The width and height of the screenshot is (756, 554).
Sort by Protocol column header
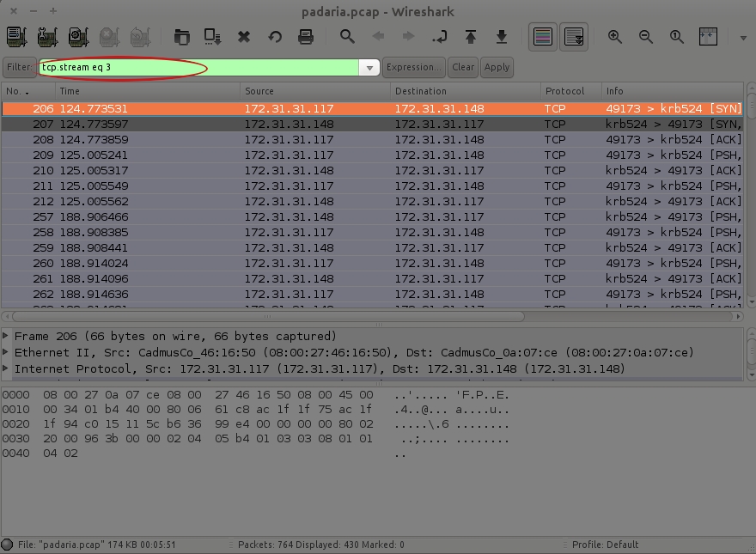570,91
